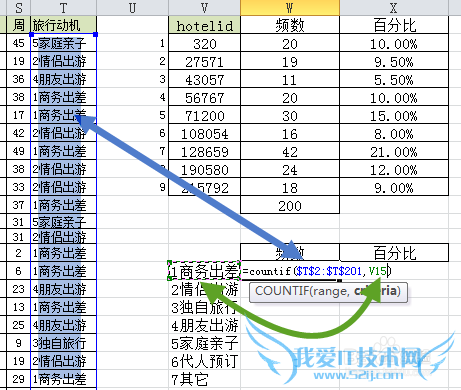Click week cell 29 in column S
This screenshot has width=461, height=390.
coord(18,379)
